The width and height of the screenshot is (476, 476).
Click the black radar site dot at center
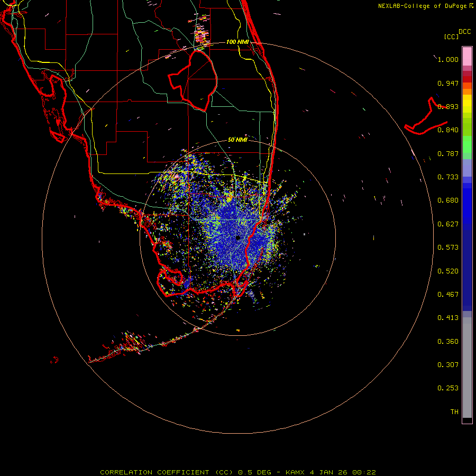(x=238, y=237)
